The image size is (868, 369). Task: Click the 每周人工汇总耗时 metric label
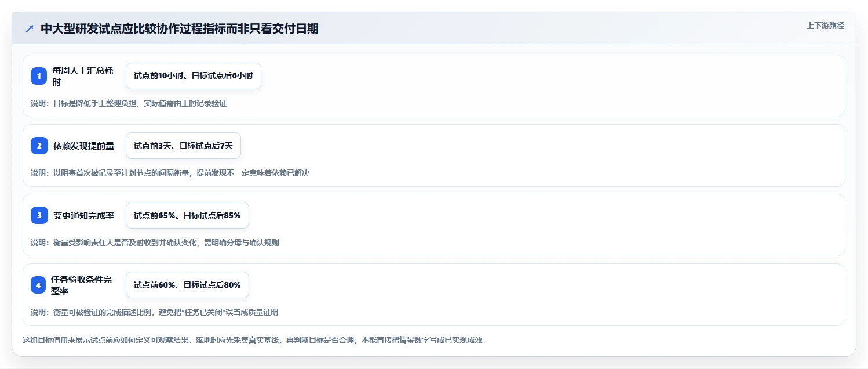click(x=83, y=76)
